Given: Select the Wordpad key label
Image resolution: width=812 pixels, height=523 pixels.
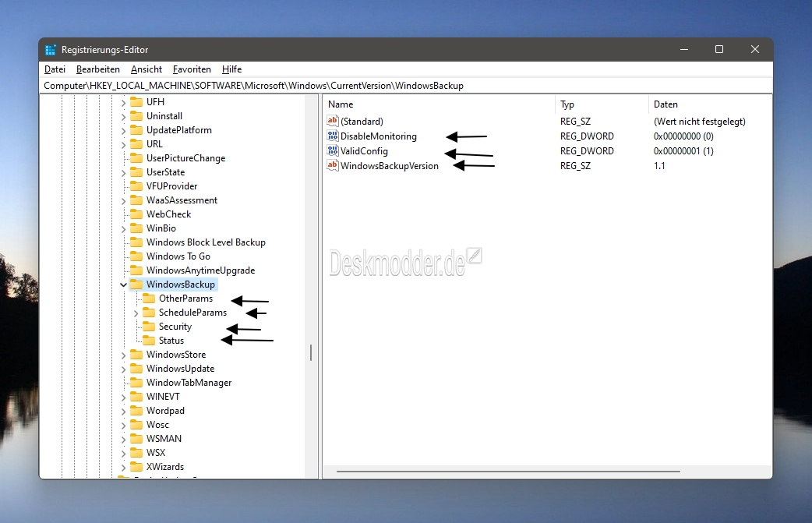Looking at the screenshot, I should (165, 410).
